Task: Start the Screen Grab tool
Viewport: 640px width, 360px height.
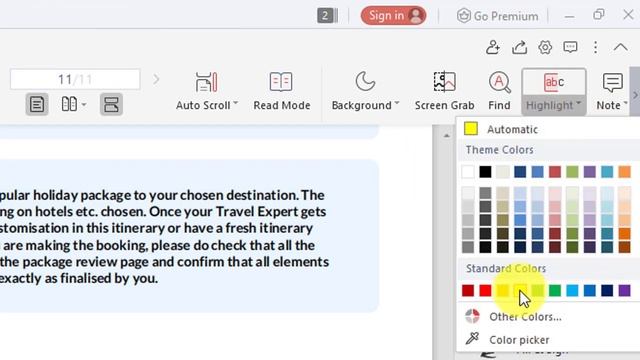Action: pyautogui.click(x=444, y=91)
